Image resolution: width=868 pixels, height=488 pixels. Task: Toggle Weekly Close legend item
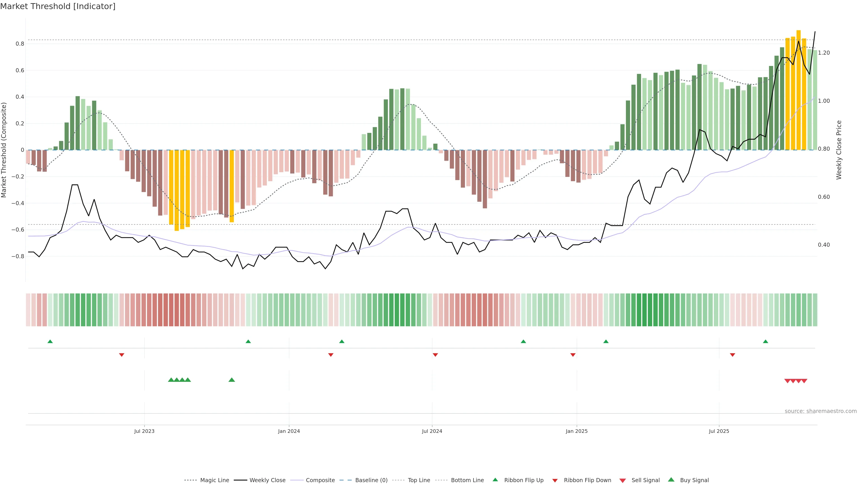coord(267,480)
